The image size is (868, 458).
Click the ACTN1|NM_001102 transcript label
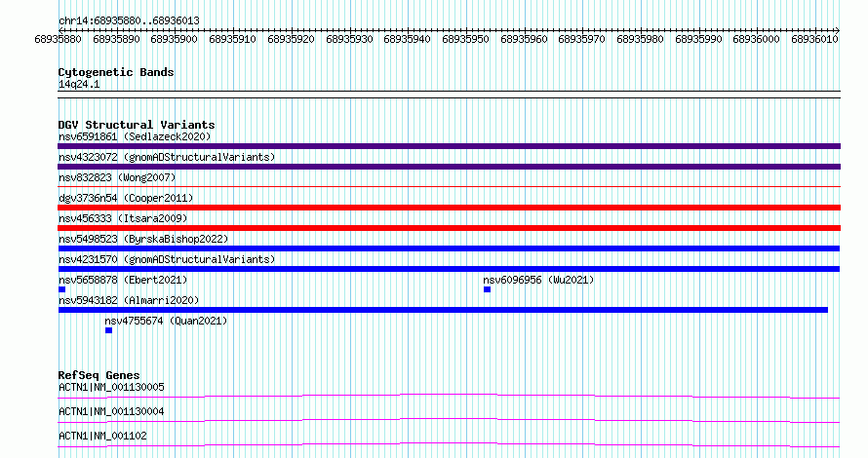102,436
